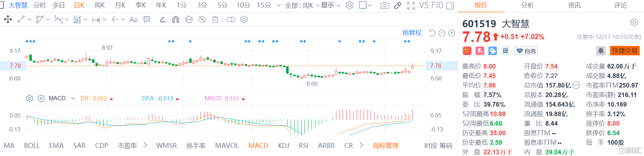Add stock to 自选 watchlist
Screen dimensions: 644x156
tap(526, 51)
